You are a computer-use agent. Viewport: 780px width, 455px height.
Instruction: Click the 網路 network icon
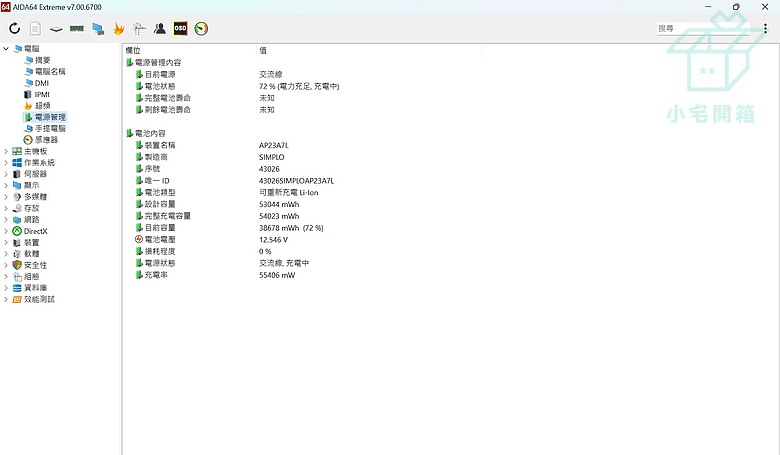pos(17,219)
